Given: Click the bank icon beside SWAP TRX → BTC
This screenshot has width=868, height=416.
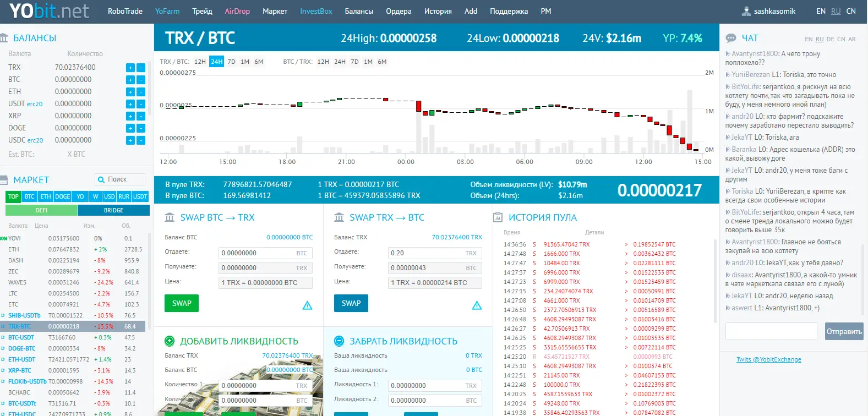Looking at the screenshot, I should pyautogui.click(x=339, y=217).
